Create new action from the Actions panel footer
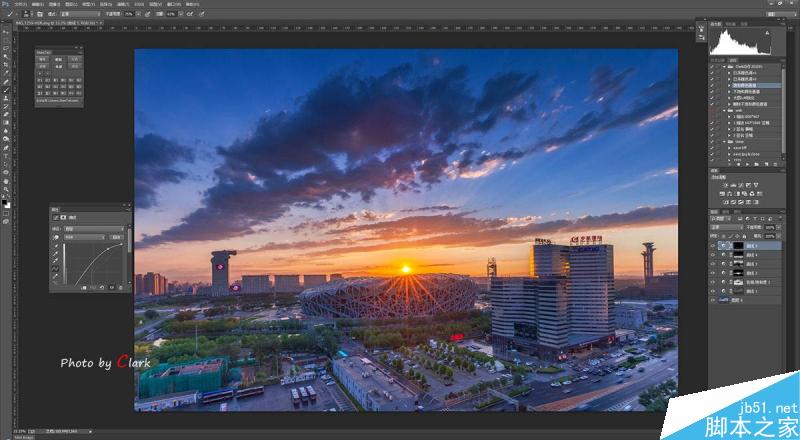This screenshot has height=440, width=800. tap(766, 164)
